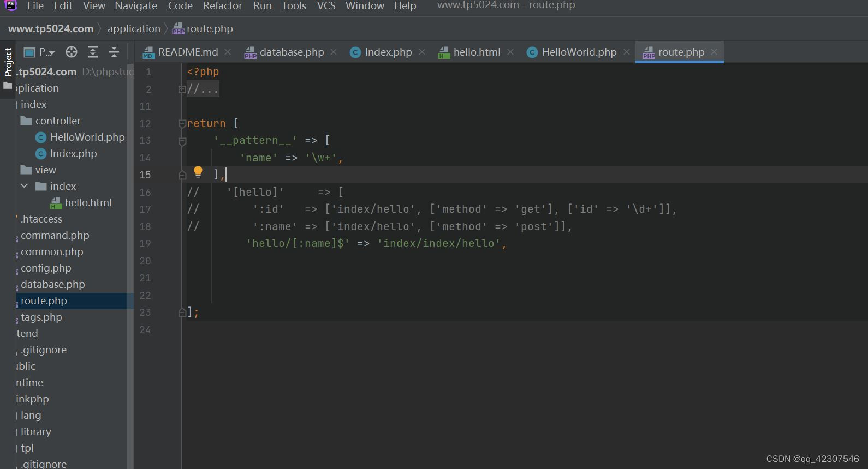Open the Tools menu
This screenshot has width=868, height=469.
click(x=294, y=6)
